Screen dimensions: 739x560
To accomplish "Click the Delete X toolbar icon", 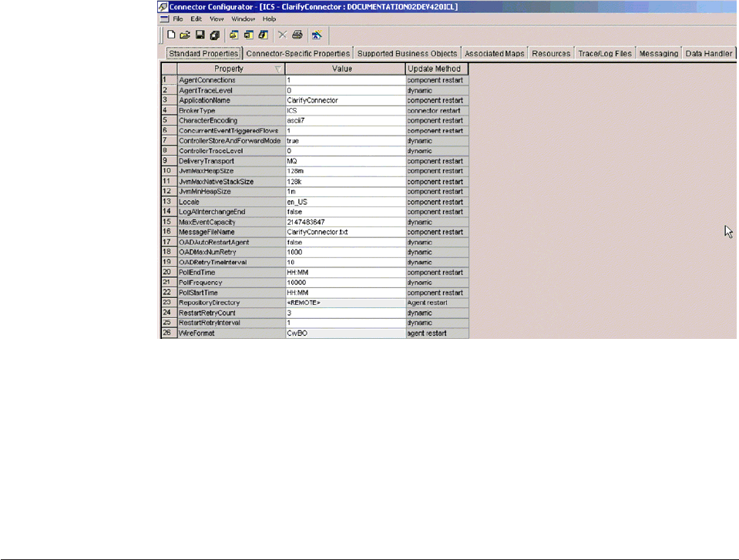I will (282, 35).
